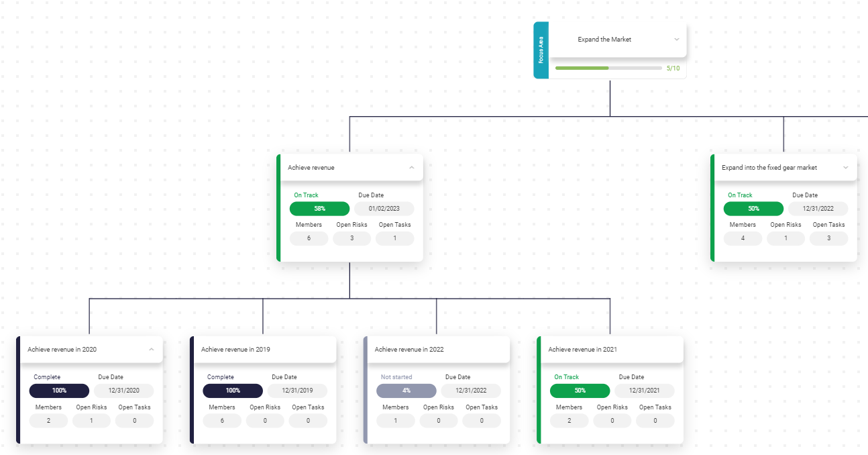Viewport: 868px width, 455px height.
Task: Click 100% Complete pill on 2020 card
Action: click(x=59, y=391)
